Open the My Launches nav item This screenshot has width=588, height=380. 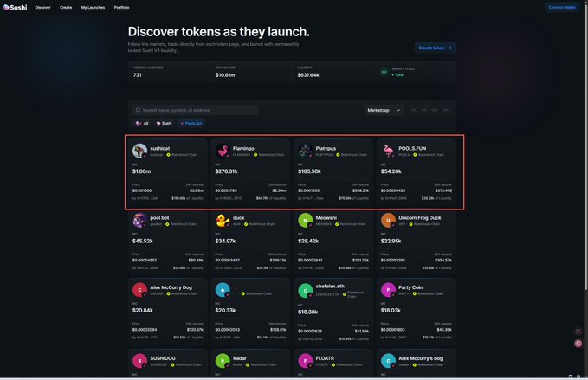coord(93,7)
